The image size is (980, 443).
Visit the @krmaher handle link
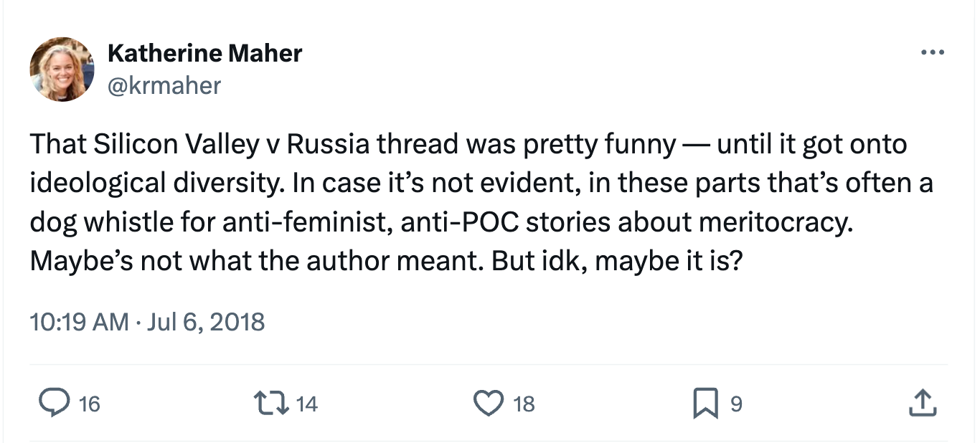click(164, 85)
